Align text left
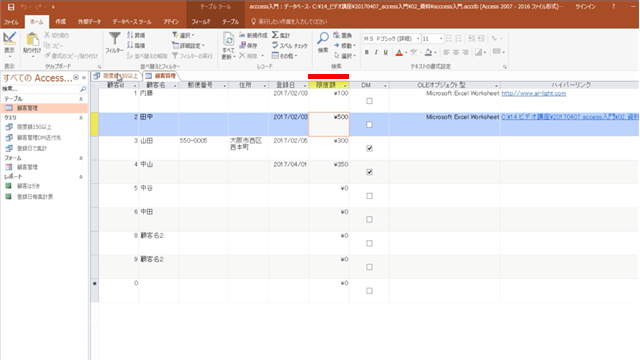 [447, 52]
